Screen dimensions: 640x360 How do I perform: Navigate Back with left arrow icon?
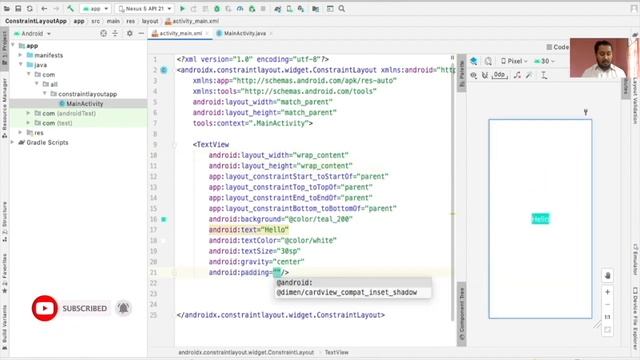[44, 9]
